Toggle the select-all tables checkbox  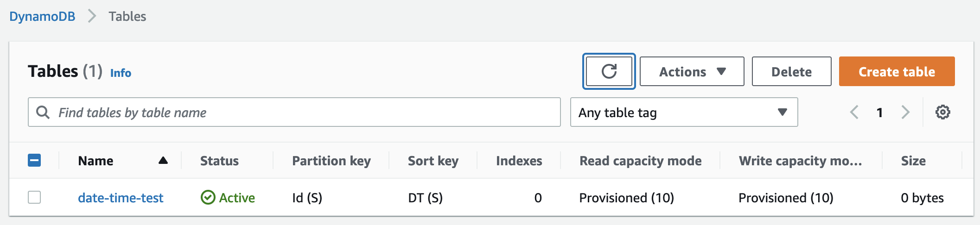[34, 161]
